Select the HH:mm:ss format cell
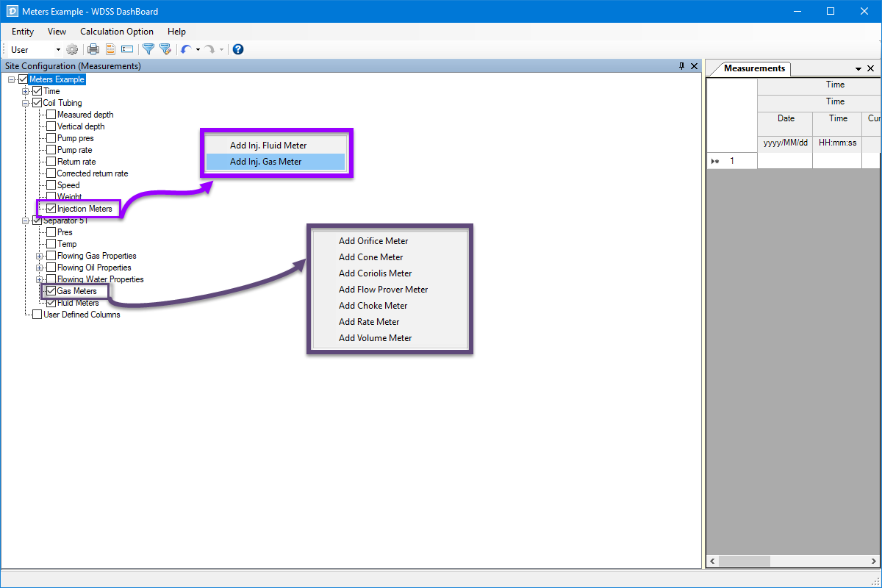The height and width of the screenshot is (588, 882). click(x=837, y=143)
